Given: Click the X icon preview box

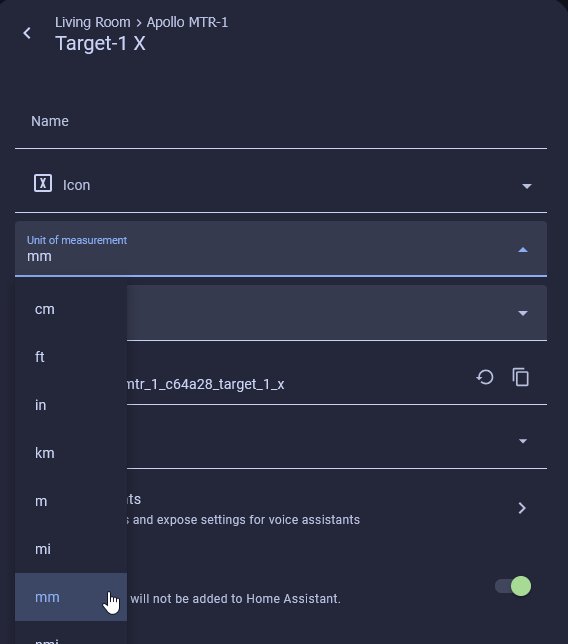Looking at the screenshot, I should coord(43,183).
